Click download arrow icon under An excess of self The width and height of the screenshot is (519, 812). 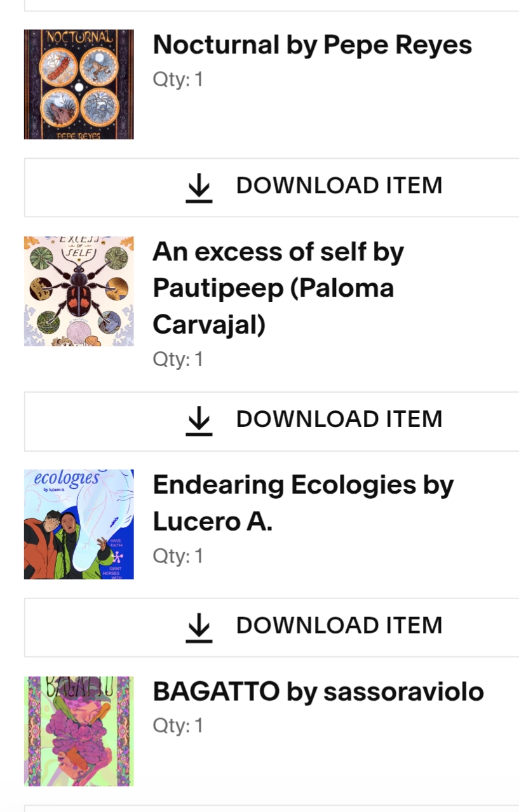(x=199, y=421)
